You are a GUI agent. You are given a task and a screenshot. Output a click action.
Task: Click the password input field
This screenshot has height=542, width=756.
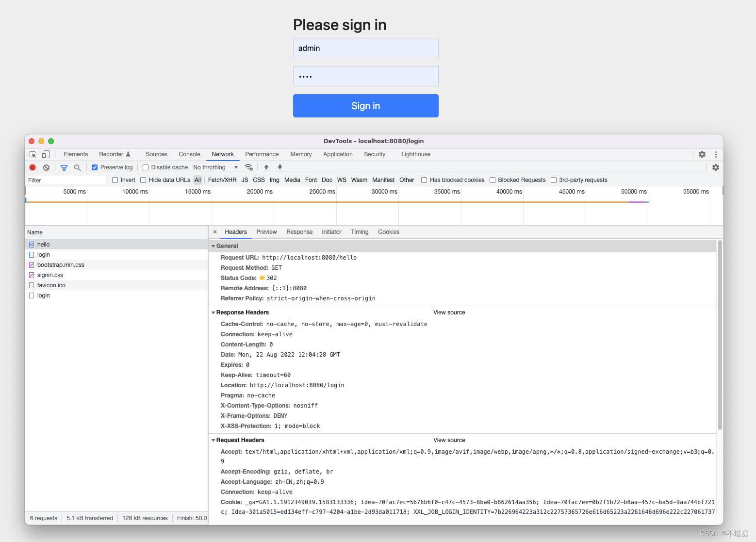pyautogui.click(x=366, y=76)
